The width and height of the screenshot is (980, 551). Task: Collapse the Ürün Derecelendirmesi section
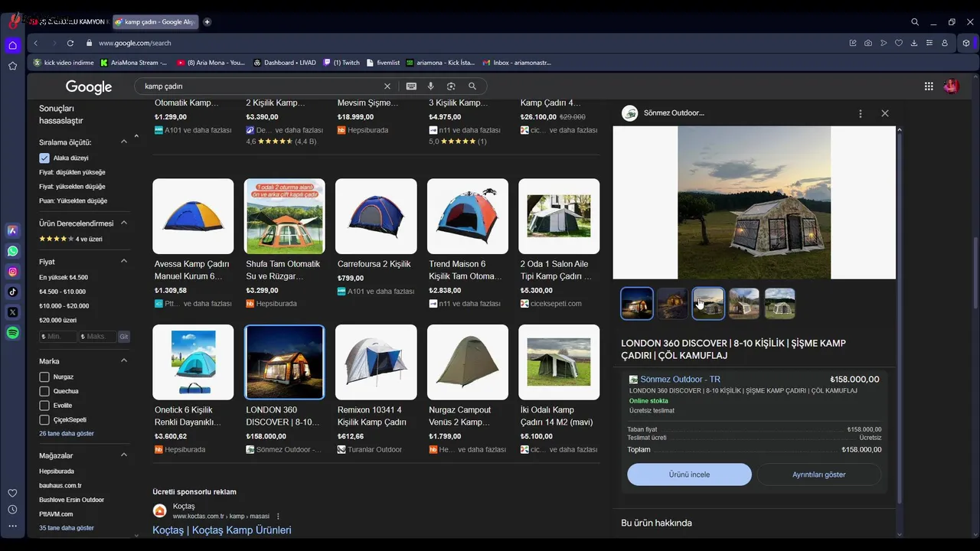pos(124,223)
